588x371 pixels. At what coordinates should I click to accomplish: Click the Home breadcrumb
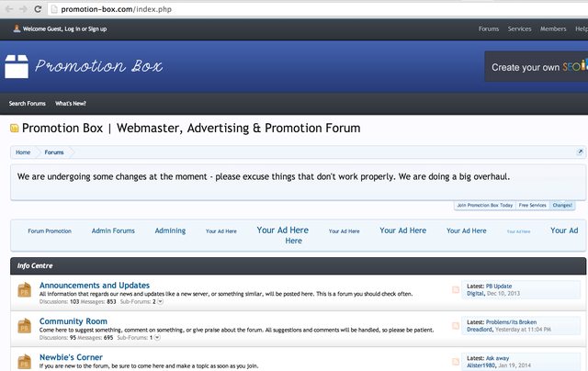pyautogui.click(x=23, y=152)
